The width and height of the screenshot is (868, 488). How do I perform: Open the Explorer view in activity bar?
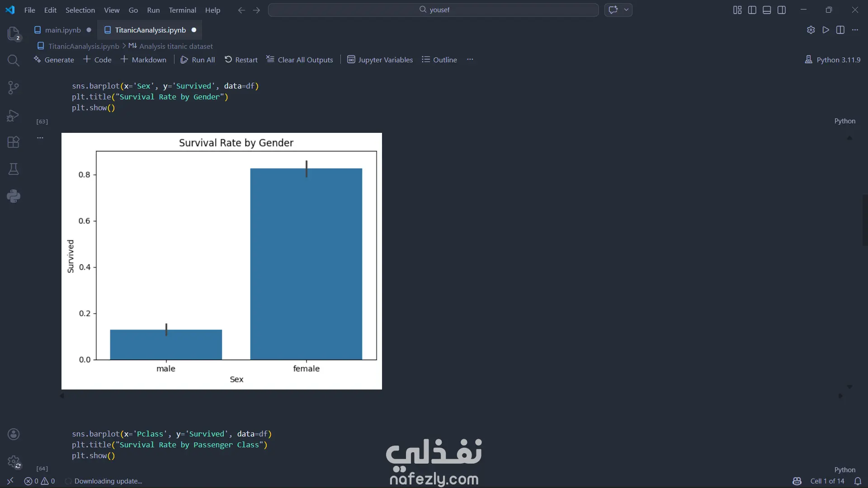[x=14, y=33]
